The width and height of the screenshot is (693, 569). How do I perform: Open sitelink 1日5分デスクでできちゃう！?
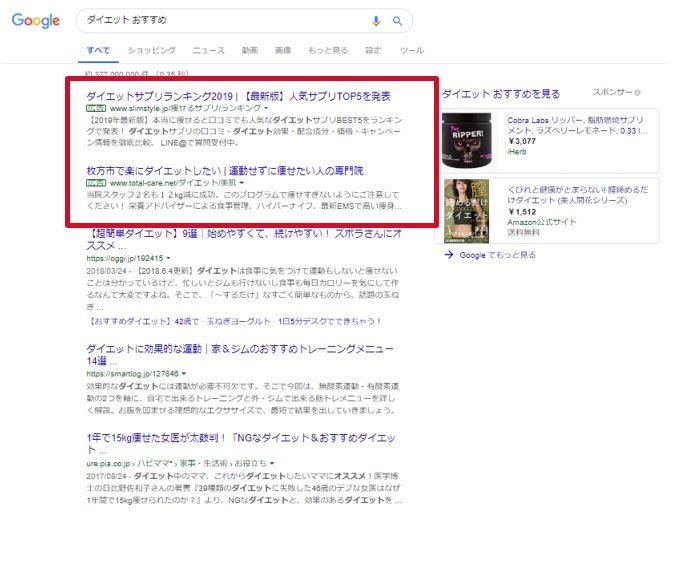click(330, 321)
